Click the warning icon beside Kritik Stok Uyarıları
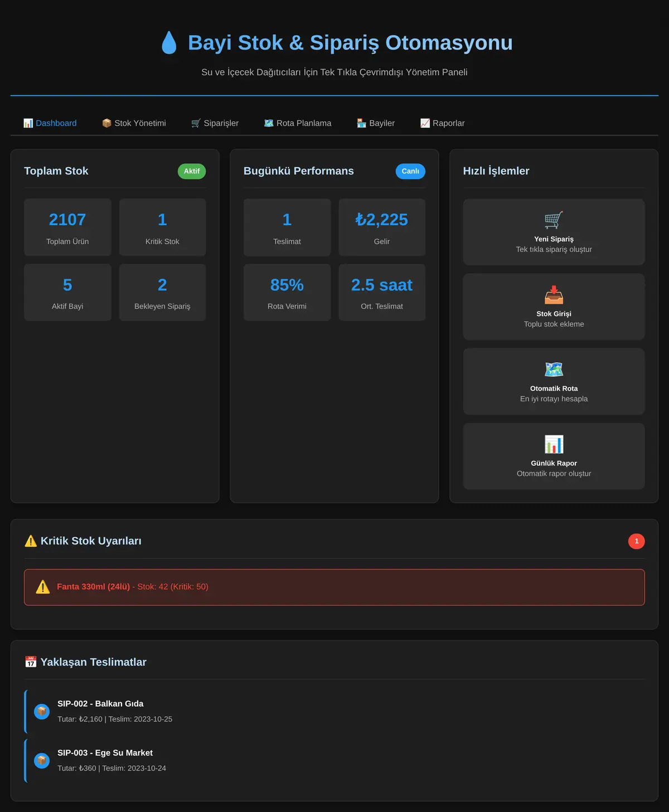The height and width of the screenshot is (812, 669). (31, 541)
